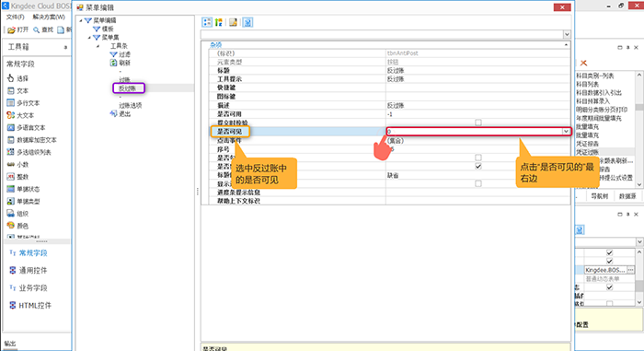The height and width of the screenshot is (351, 644).
Task: Click the menu editor dialog title icon
Action: [80, 7]
